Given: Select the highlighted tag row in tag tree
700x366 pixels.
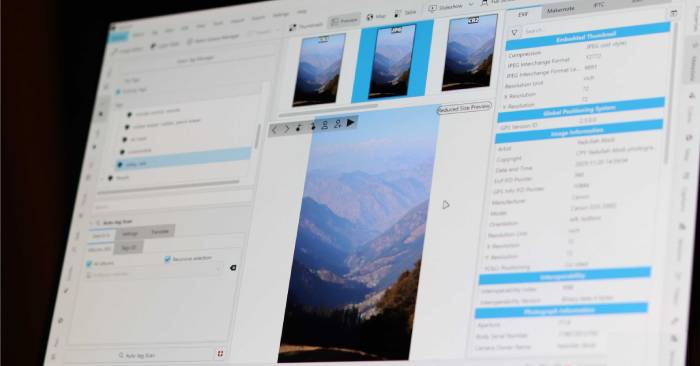Looking at the screenshot, I should tap(182, 159).
